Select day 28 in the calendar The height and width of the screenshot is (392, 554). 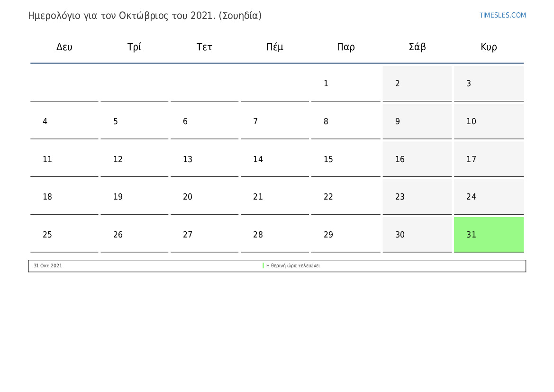point(274,235)
